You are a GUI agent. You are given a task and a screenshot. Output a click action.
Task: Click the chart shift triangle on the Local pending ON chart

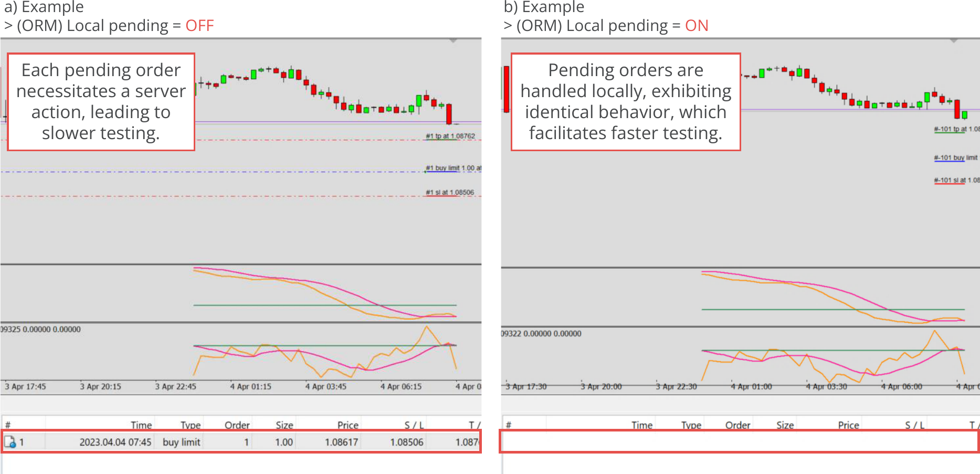[x=954, y=41]
